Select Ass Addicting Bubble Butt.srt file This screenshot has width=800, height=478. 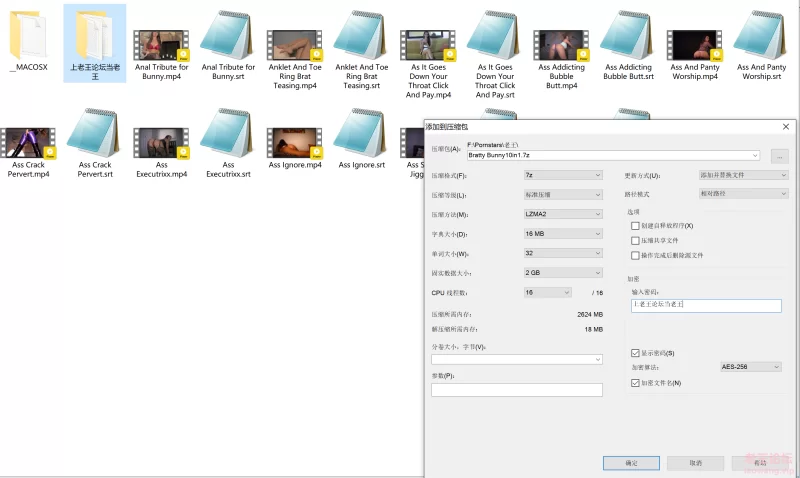point(628,35)
